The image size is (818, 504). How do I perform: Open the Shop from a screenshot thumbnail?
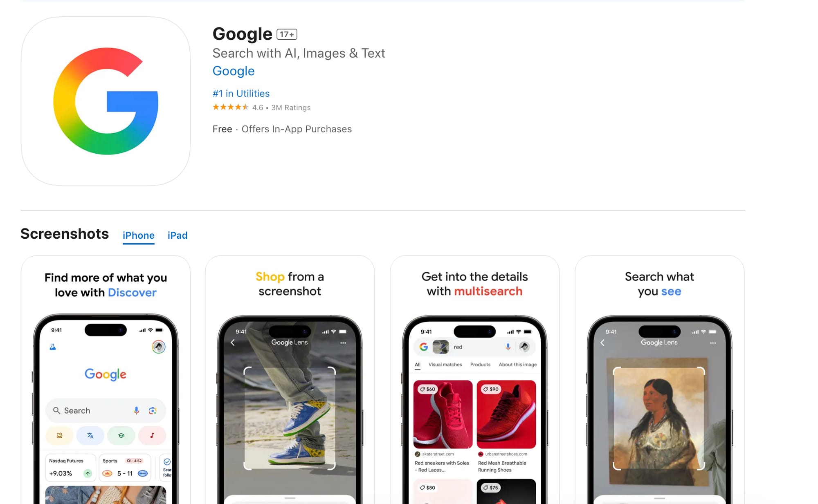pyautogui.click(x=290, y=379)
